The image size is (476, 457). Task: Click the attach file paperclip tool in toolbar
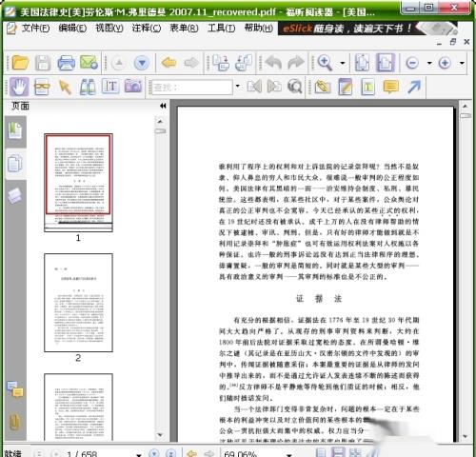point(323,87)
